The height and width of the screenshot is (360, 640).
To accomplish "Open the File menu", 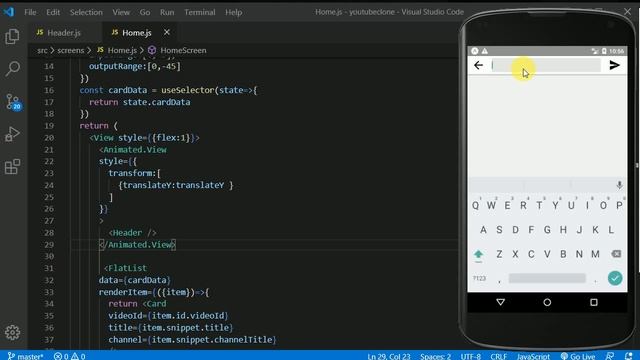I will click(30, 12).
